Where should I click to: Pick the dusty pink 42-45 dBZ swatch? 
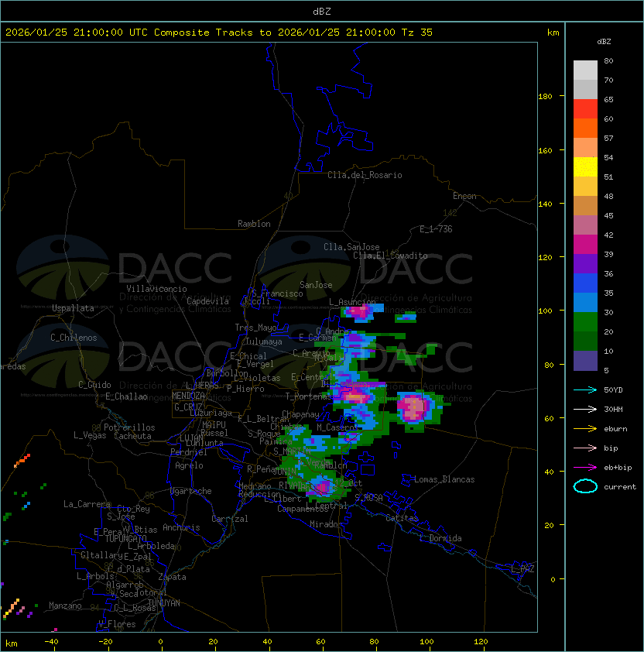[x=585, y=225]
